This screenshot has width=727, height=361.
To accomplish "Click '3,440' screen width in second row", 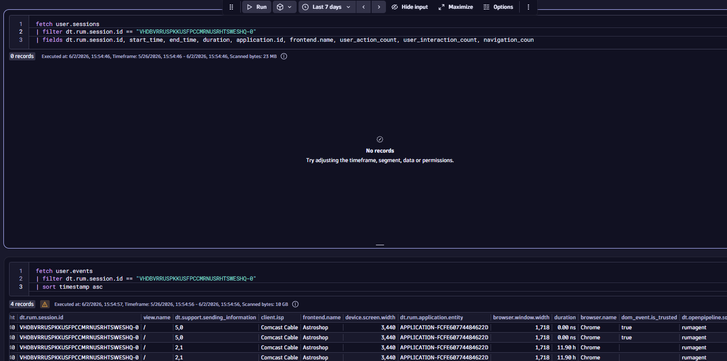I will [388, 338].
